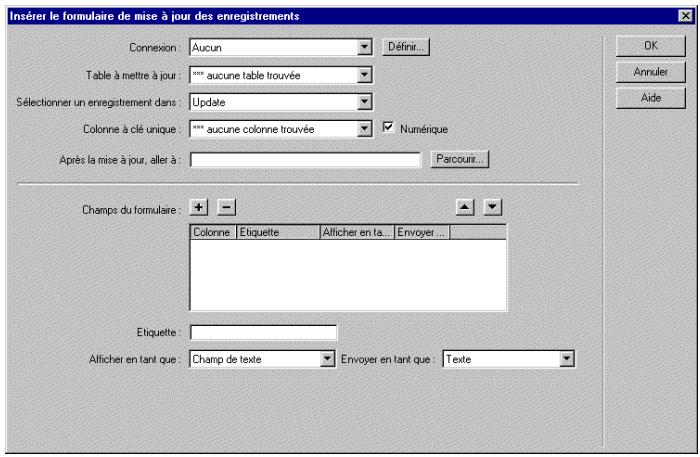The width and height of the screenshot is (700, 457).
Task: Click the Etiquette column header
Action: (278, 233)
